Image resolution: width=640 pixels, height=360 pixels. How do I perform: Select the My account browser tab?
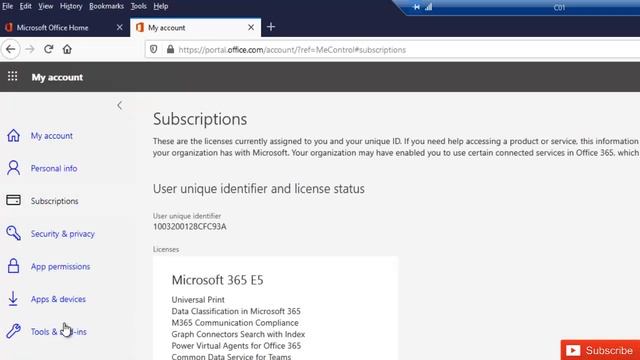tap(196, 27)
